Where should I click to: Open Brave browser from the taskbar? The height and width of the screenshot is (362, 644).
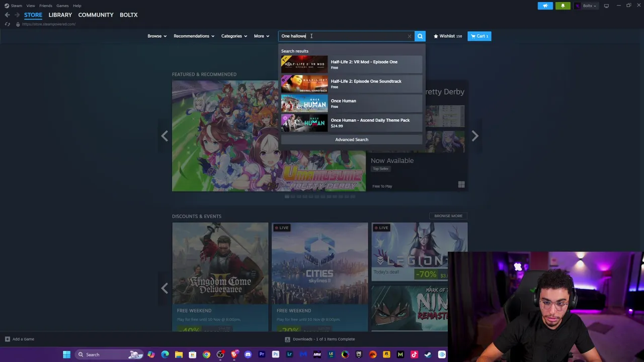(x=234, y=354)
